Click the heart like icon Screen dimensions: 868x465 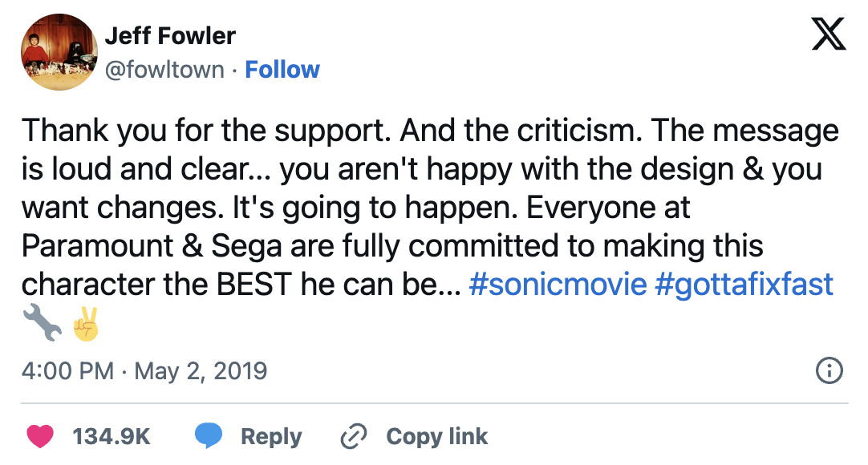(x=40, y=436)
